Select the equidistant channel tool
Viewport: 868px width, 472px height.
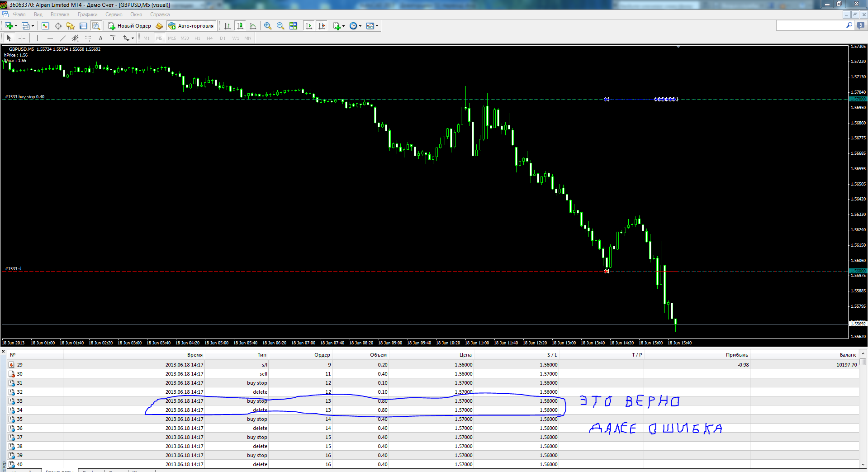[x=76, y=38]
